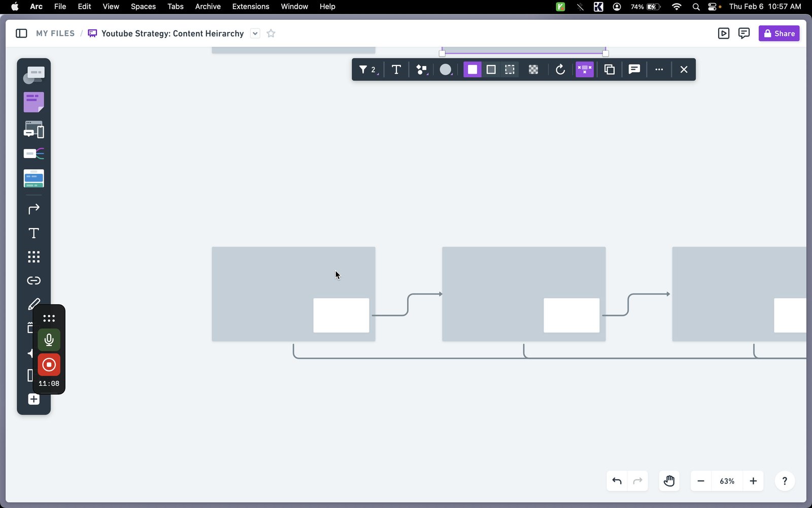Add a comment to the selection
Image resolution: width=812 pixels, height=508 pixels.
[634, 70]
